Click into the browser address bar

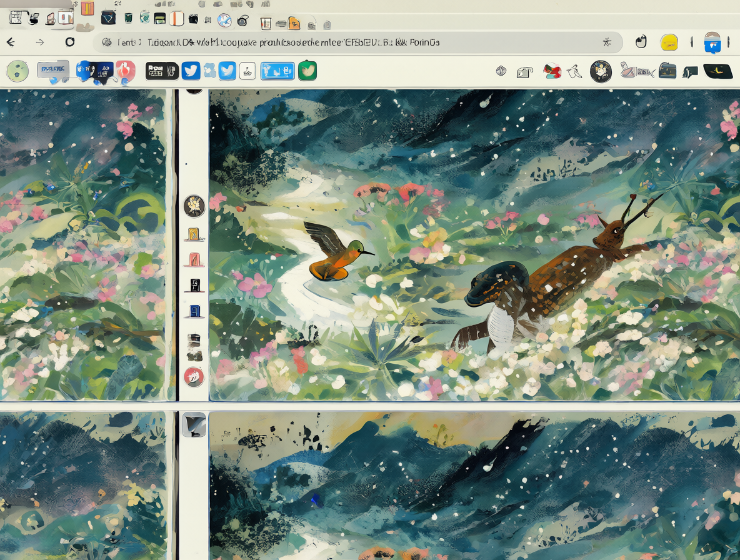point(357,42)
